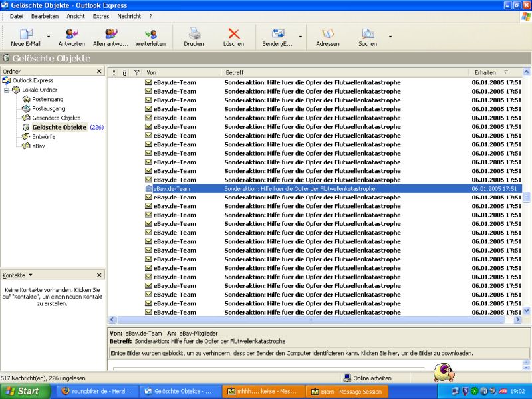The width and height of the screenshot is (532, 399).
Task: Sort by priority column header
Action: pyautogui.click(x=114, y=72)
